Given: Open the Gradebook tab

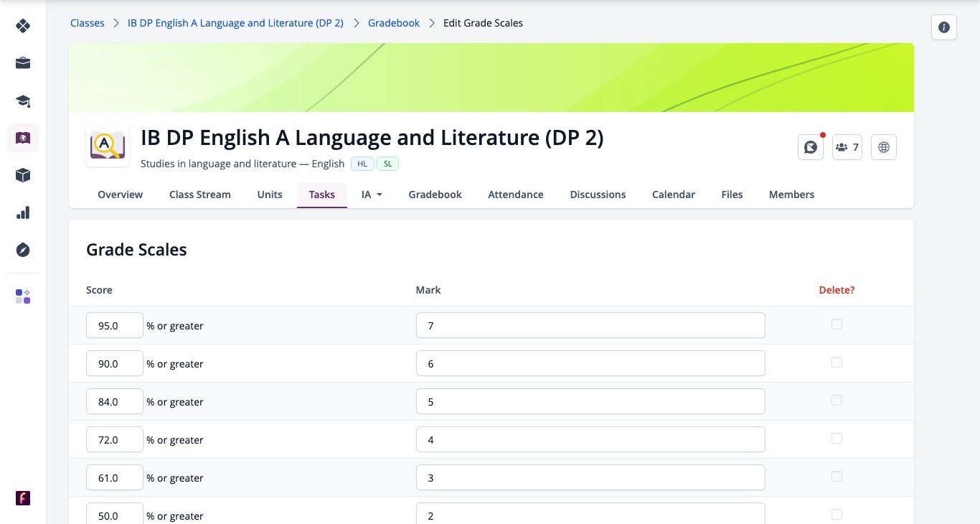Looking at the screenshot, I should tap(435, 195).
